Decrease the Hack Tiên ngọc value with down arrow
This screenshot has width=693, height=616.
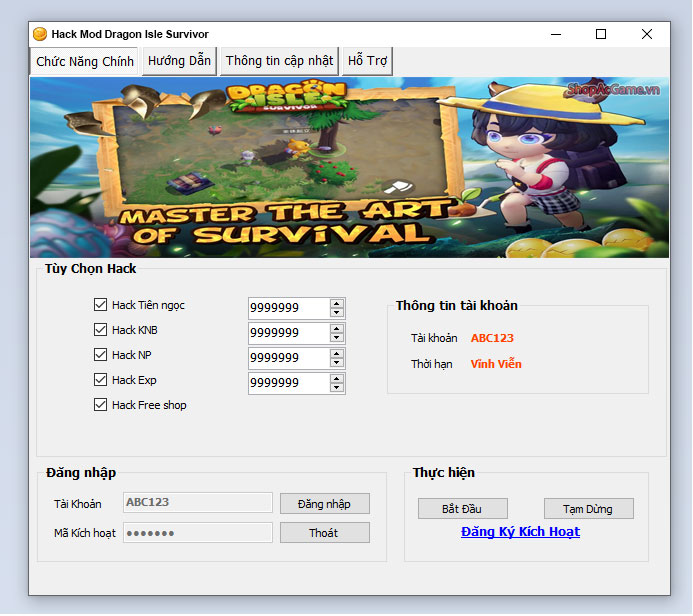337,313
